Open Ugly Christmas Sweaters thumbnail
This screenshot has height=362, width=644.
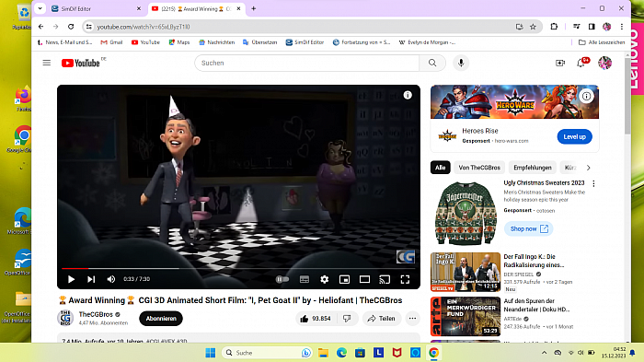click(466, 213)
